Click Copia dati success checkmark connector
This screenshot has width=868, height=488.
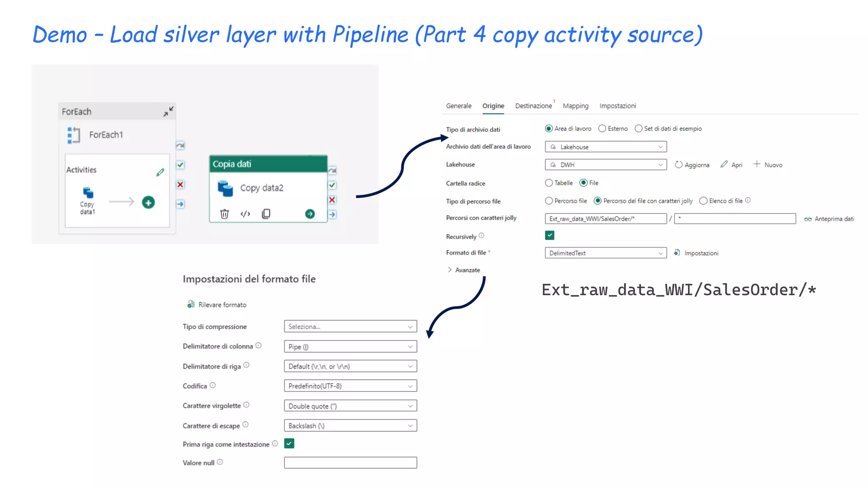332,185
